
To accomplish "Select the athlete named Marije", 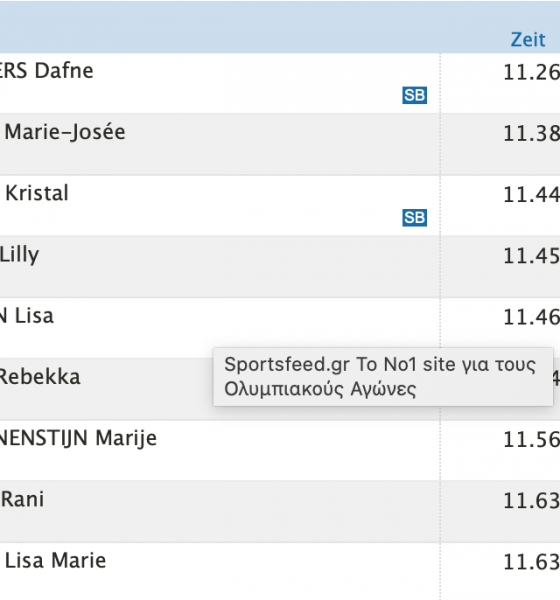I will click(x=78, y=438).
